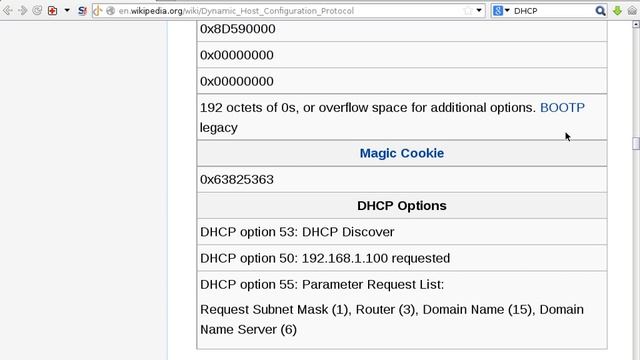Click the 'S' extension icon
The width and height of the screenshot is (640, 360).
(82, 11)
